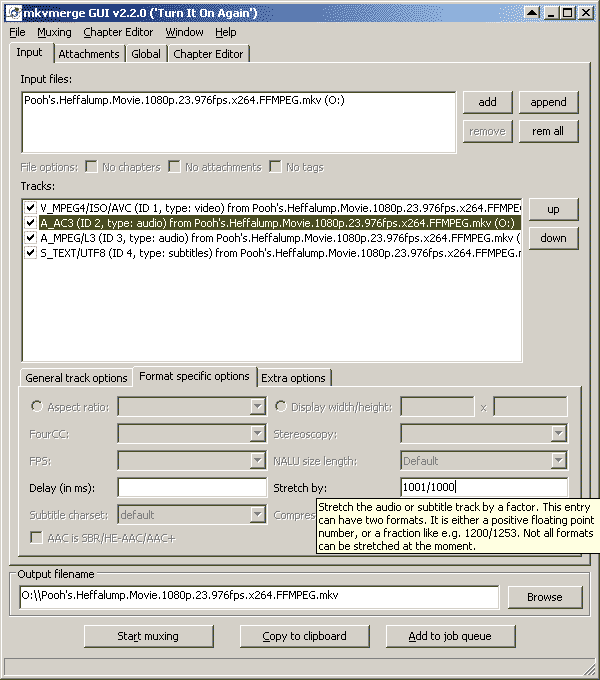Image resolution: width=600 pixels, height=680 pixels.
Task: Open the Chapter Editor menu
Action: 118,33
